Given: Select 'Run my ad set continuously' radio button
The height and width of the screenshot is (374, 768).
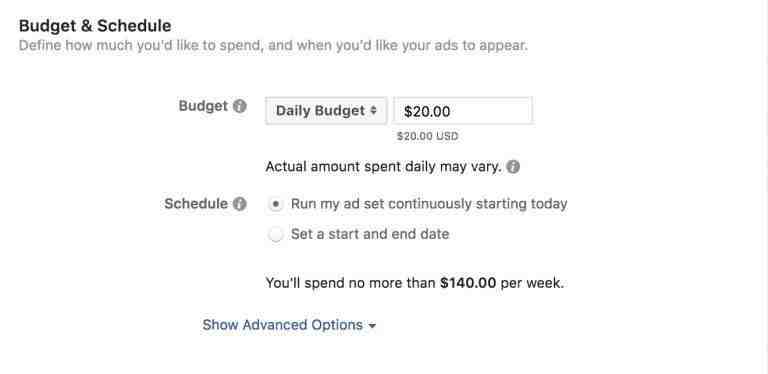Looking at the screenshot, I should (x=276, y=204).
